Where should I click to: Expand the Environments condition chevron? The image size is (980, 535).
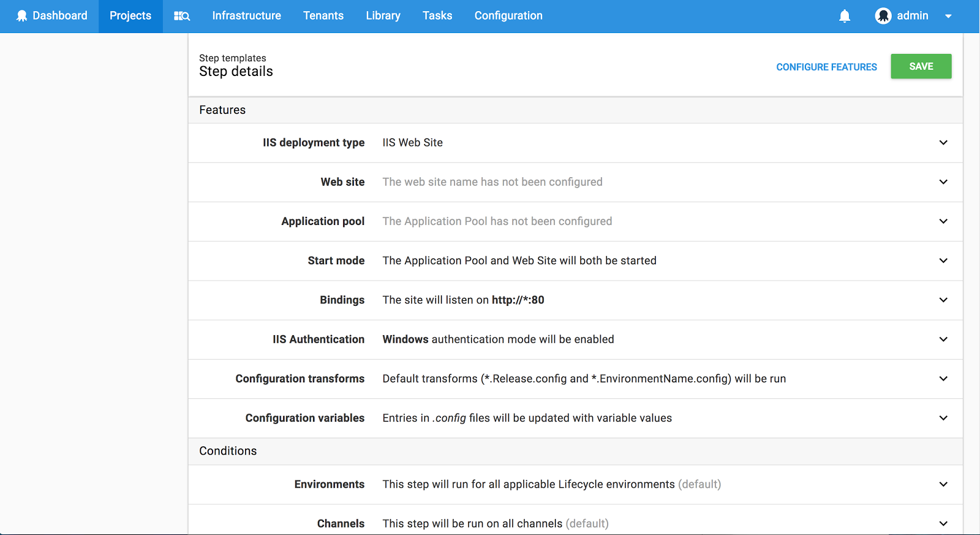943,484
